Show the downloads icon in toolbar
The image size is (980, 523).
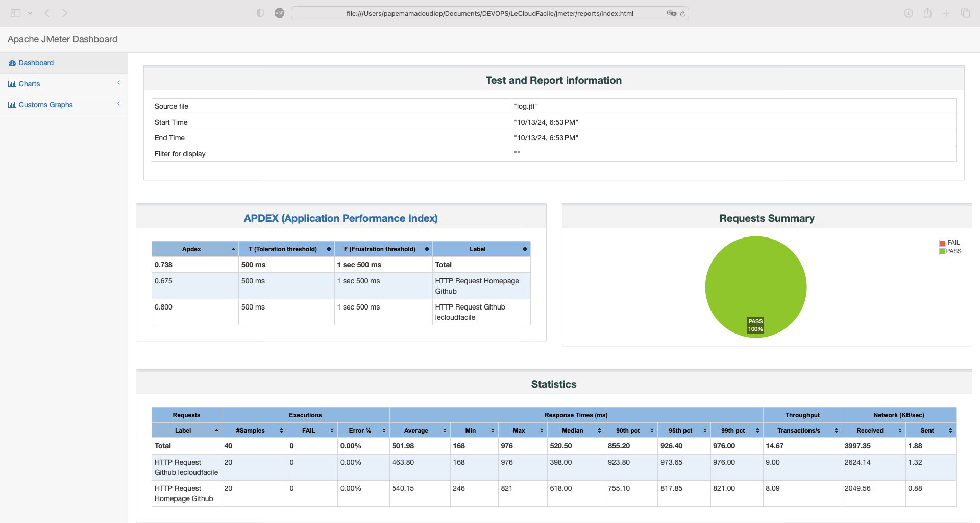tap(908, 13)
